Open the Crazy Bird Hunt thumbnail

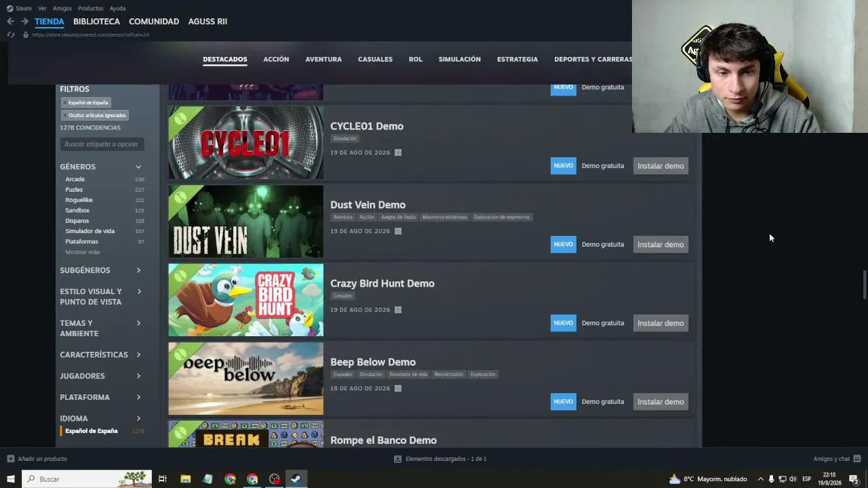[245, 300]
